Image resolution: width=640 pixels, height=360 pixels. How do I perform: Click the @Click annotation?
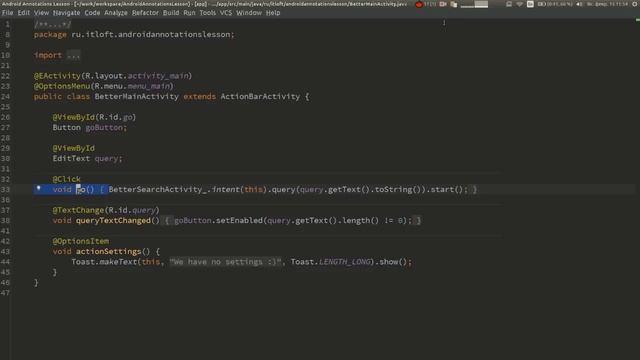click(67, 179)
